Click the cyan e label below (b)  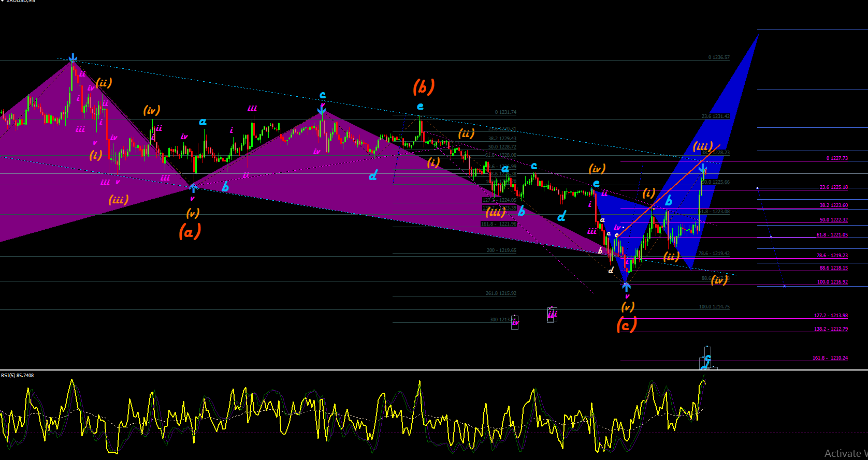[x=420, y=106]
